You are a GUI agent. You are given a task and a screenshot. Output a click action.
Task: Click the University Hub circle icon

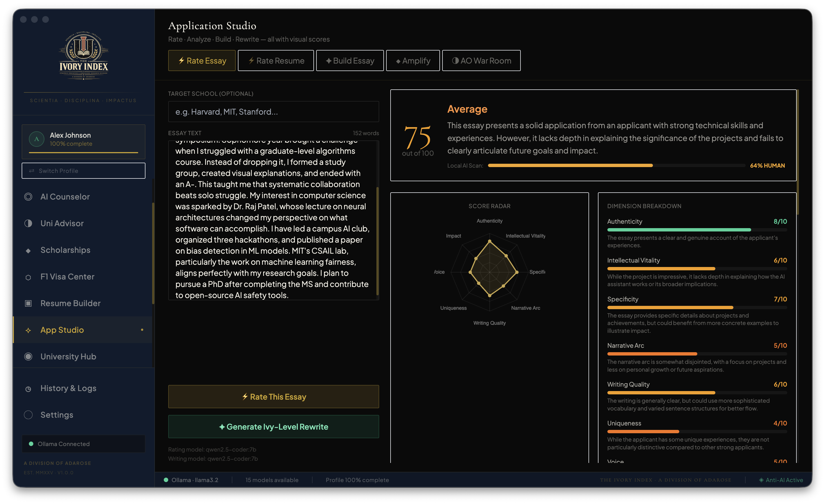coord(28,356)
